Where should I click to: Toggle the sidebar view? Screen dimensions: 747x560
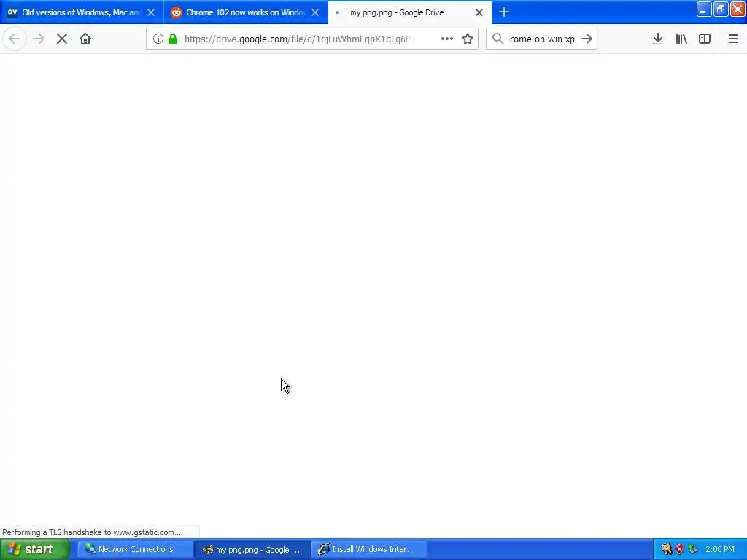click(705, 39)
